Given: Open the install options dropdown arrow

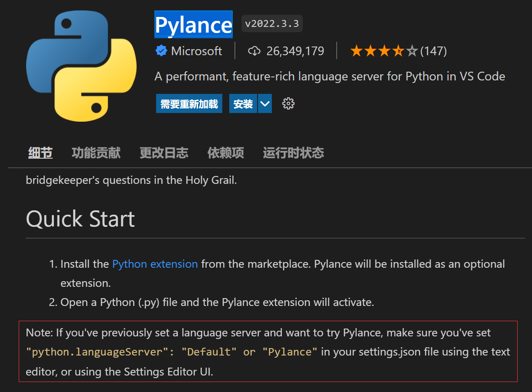Looking at the screenshot, I should 264,103.
